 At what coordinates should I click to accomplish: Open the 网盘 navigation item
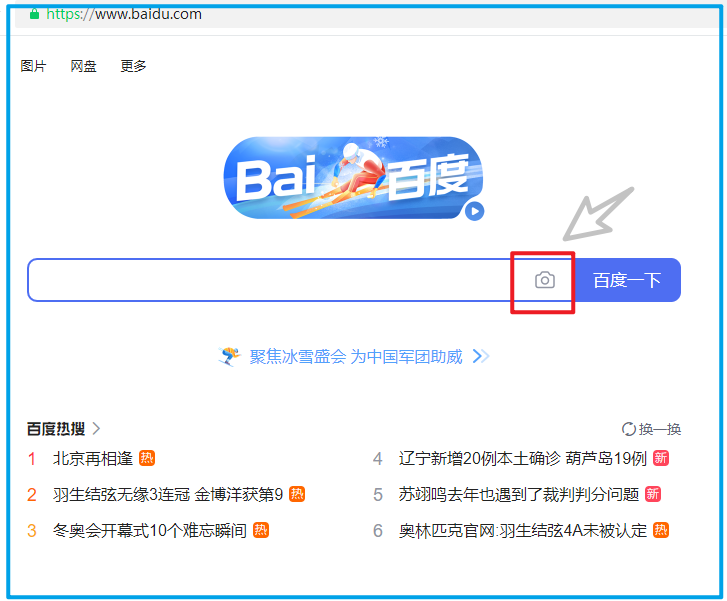(83, 66)
